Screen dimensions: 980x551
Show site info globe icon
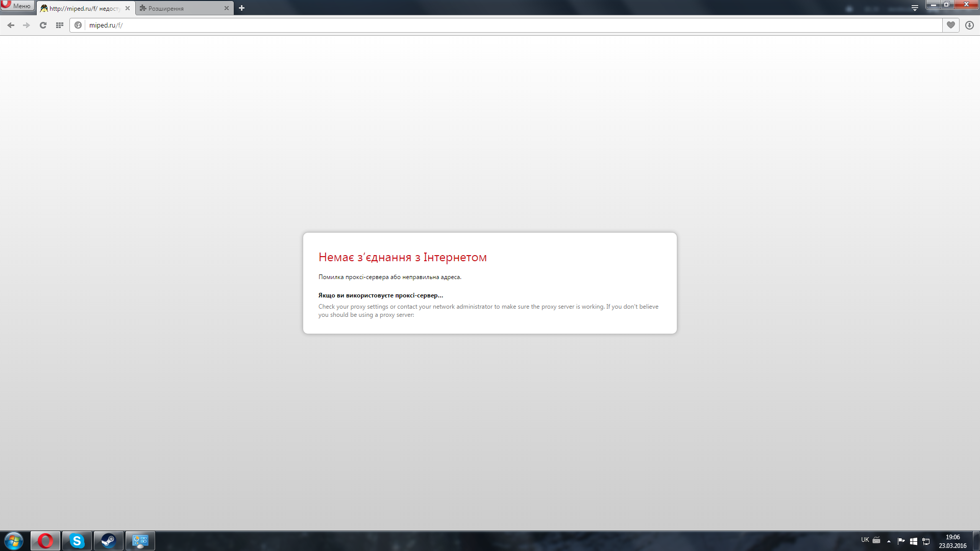pos(78,25)
